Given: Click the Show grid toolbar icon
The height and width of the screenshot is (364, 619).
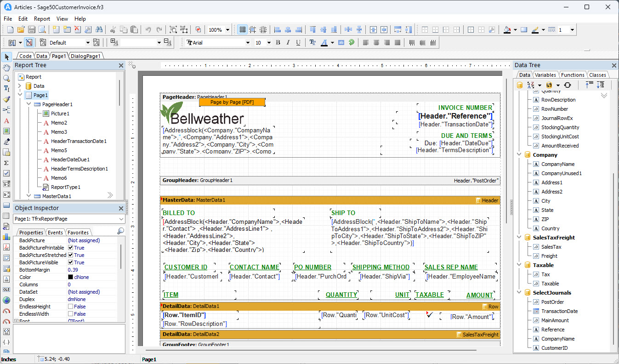Looking at the screenshot, I should (x=242, y=30).
